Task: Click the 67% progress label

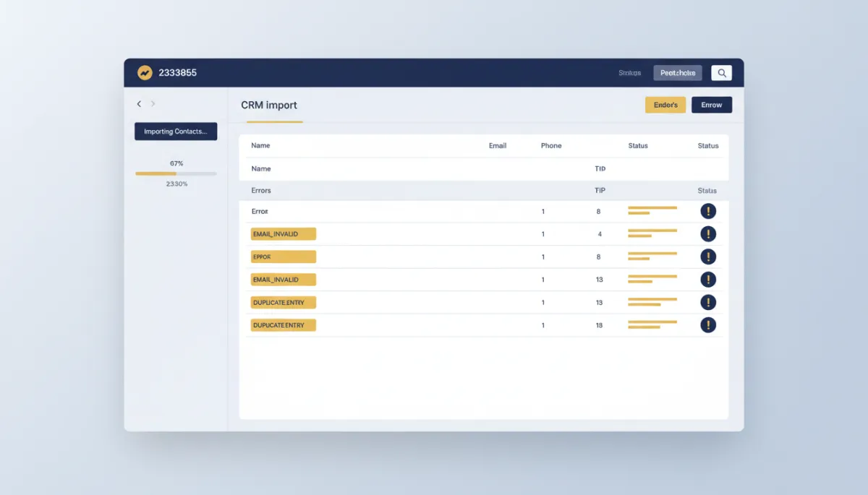Action: [x=176, y=163]
